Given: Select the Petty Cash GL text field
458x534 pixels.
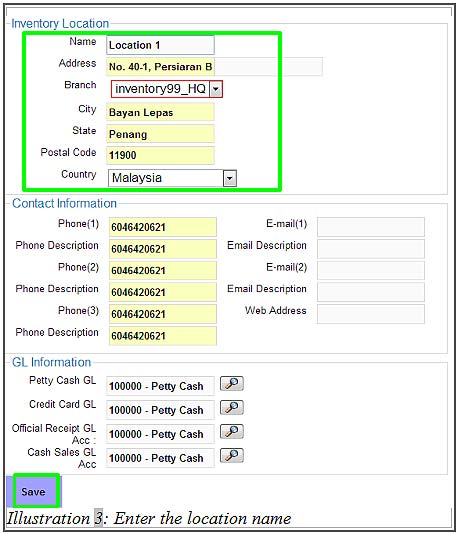Looking at the screenshot, I should point(160,386).
